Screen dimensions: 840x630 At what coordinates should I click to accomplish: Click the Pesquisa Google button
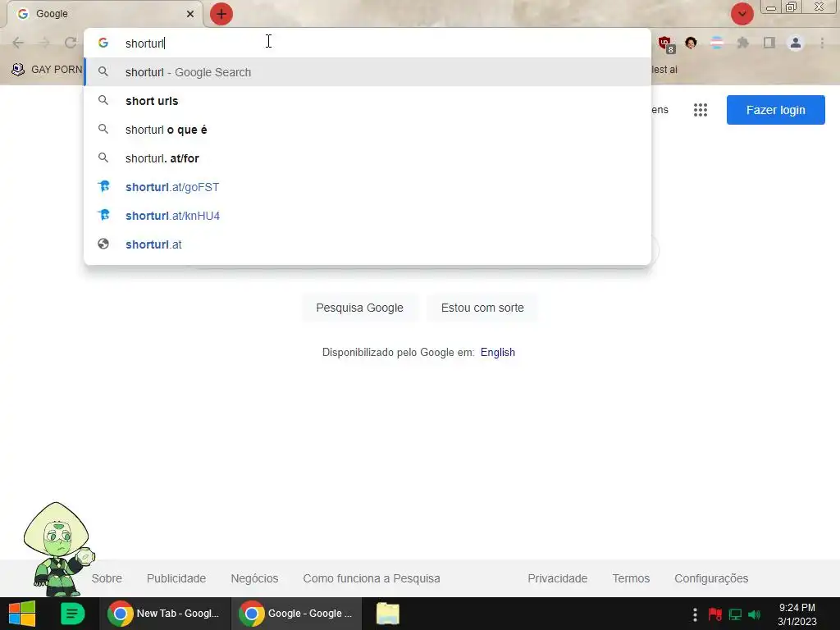pyautogui.click(x=359, y=308)
